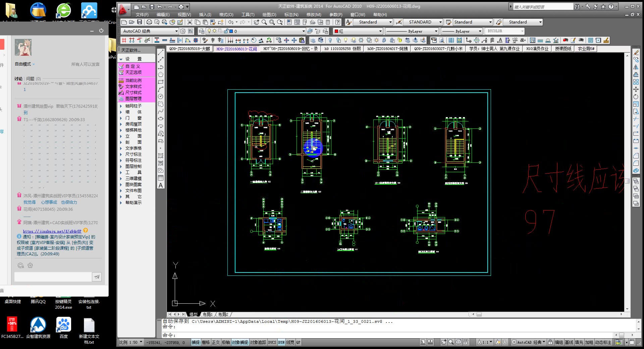Switch to the 授课图纸 drawing tab
The height and width of the screenshot is (349, 644).
[563, 49]
